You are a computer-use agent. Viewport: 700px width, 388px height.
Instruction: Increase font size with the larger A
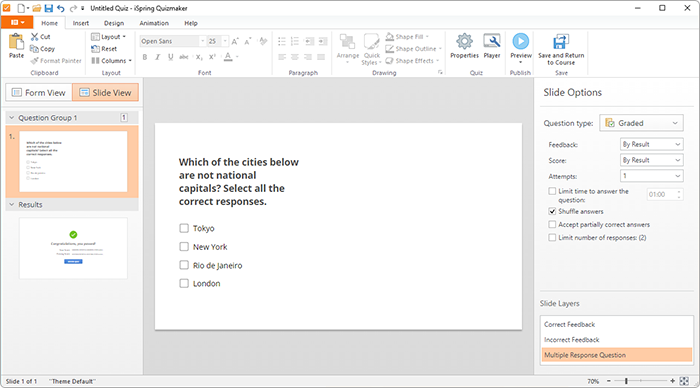coord(235,41)
